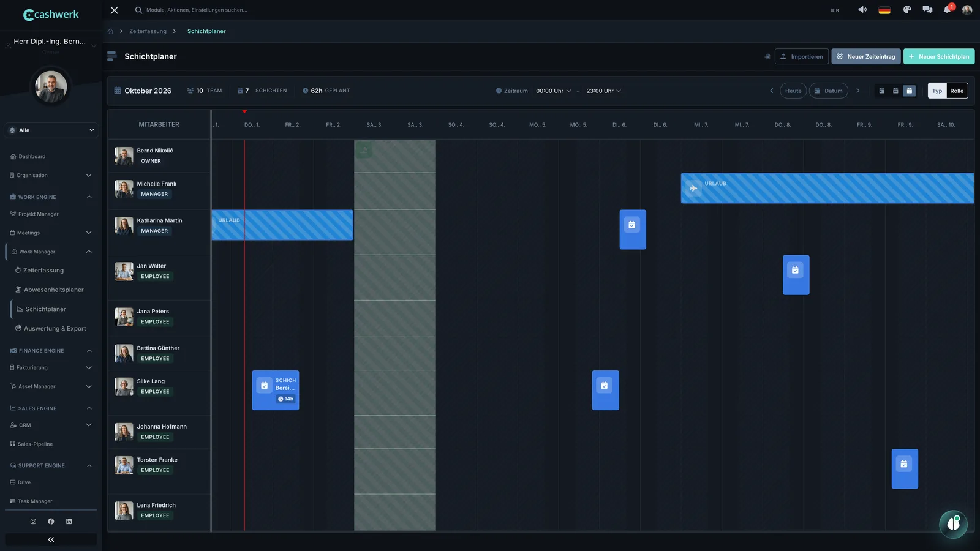This screenshot has width=980, height=551.
Task: Open the 23:00 Uhr end time dropdown
Action: coord(603,91)
